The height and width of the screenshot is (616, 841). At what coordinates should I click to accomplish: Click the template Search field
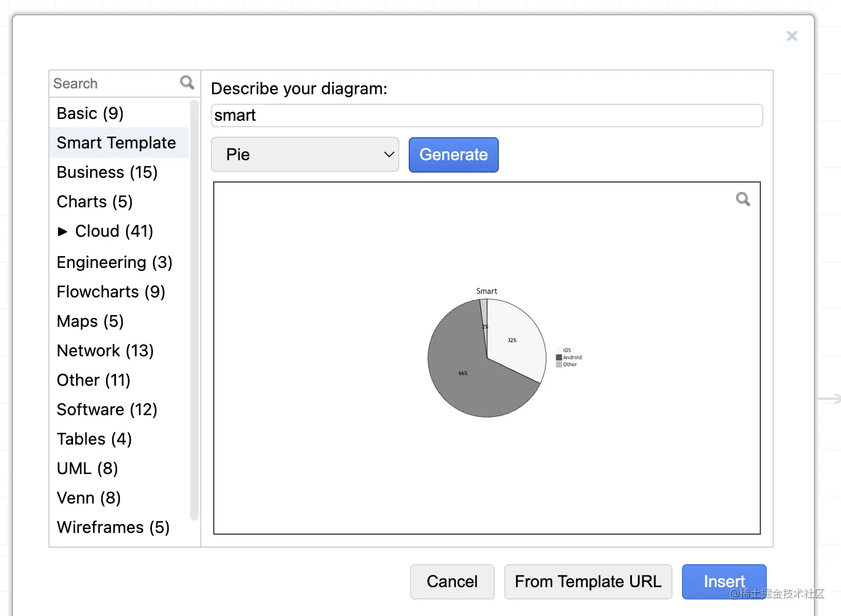[115, 84]
